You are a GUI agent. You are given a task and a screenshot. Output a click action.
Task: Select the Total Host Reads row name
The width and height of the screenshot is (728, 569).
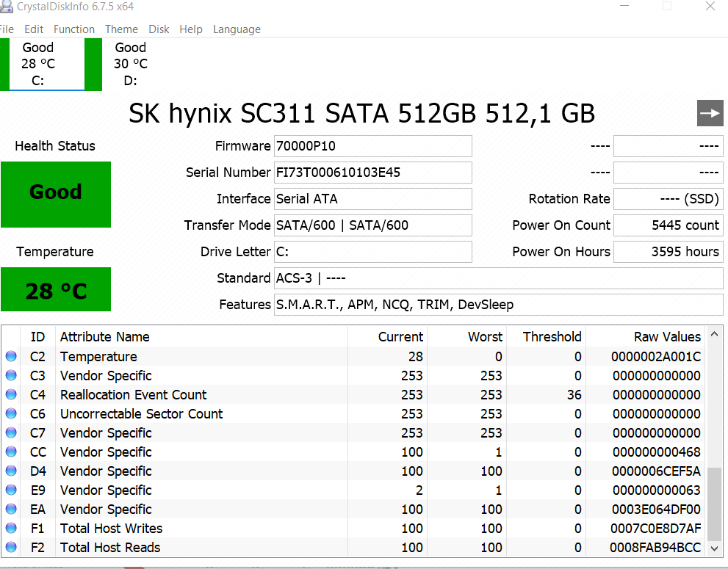point(110,547)
